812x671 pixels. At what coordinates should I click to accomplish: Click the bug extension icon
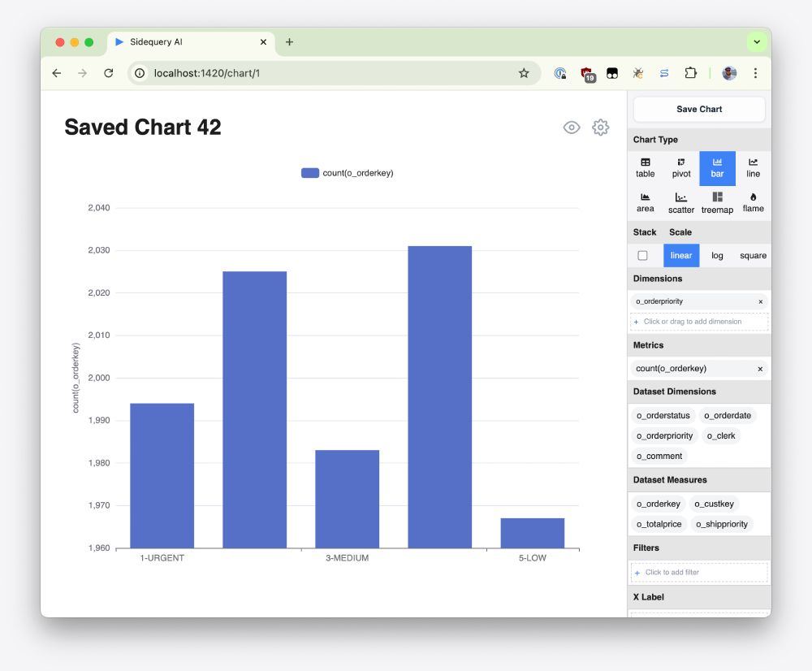click(x=638, y=73)
